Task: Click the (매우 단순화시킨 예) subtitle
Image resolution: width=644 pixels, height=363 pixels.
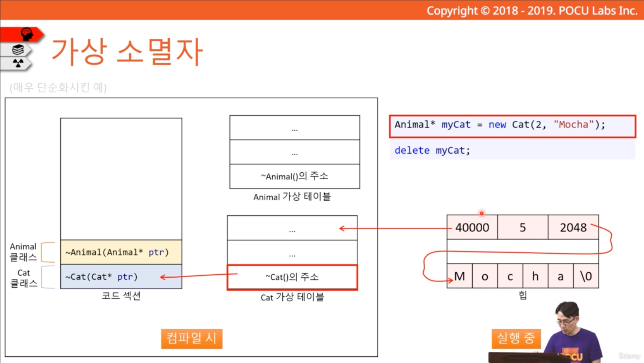Action: pos(58,87)
